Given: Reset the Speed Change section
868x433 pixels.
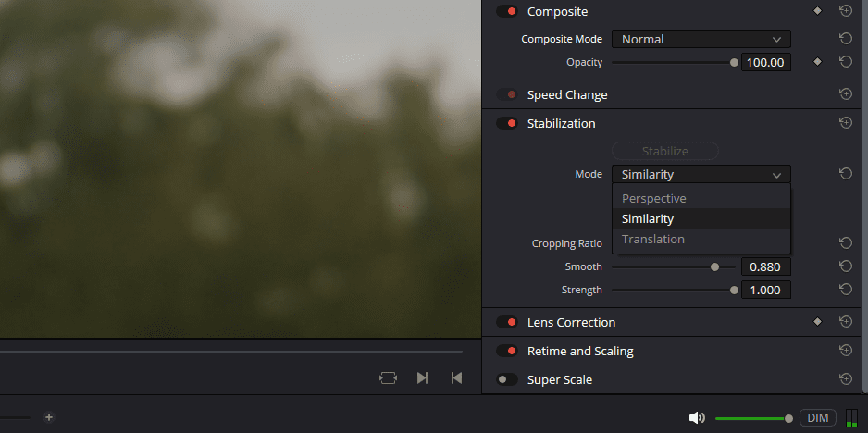Looking at the screenshot, I should click(845, 94).
